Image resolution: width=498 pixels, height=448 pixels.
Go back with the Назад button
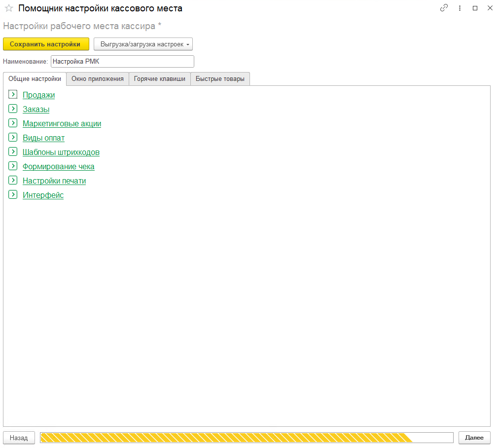click(19, 438)
